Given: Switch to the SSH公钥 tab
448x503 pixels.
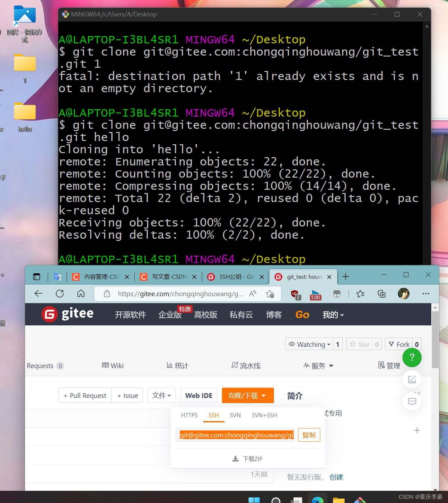Looking at the screenshot, I should [x=236, y=277].
